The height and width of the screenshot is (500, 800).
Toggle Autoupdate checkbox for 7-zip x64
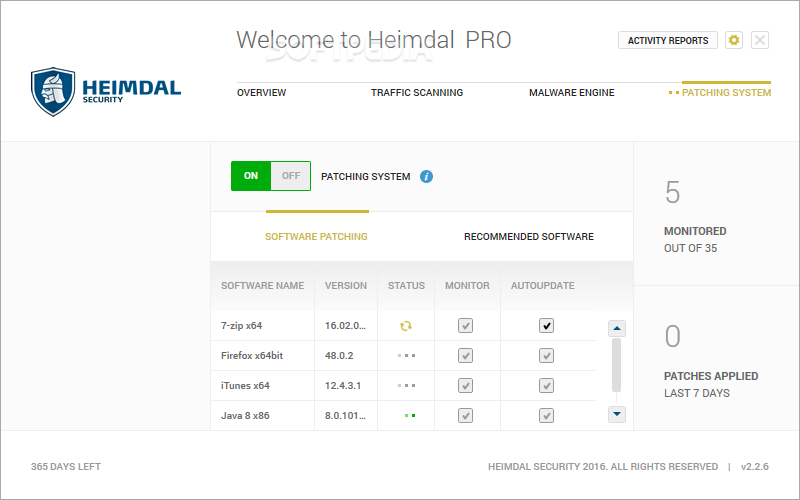(546, 326)
